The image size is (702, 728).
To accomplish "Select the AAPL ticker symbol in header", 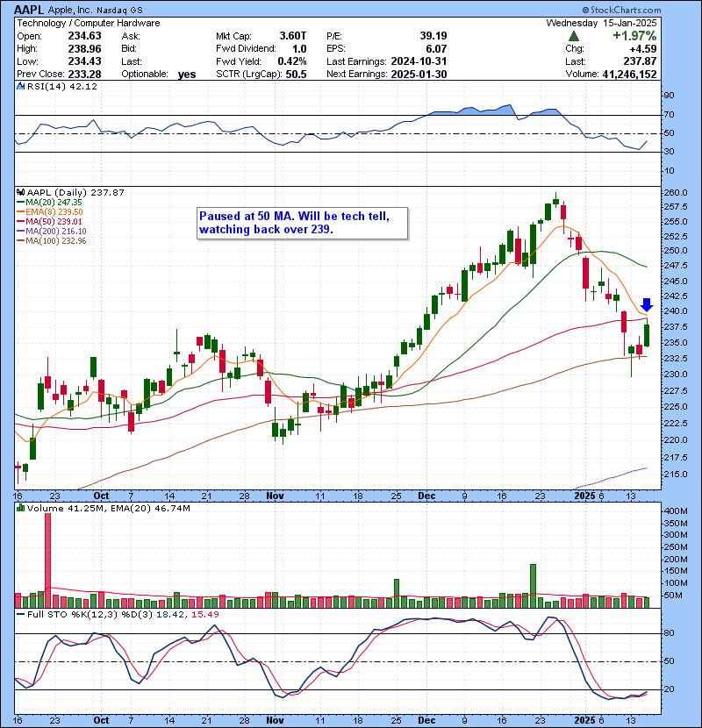I will pos(29,10).
